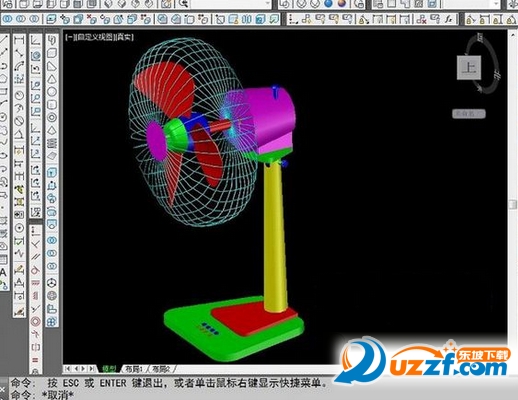
Task: Select the Wedge solid tool
Action: (x=52, y=66)
